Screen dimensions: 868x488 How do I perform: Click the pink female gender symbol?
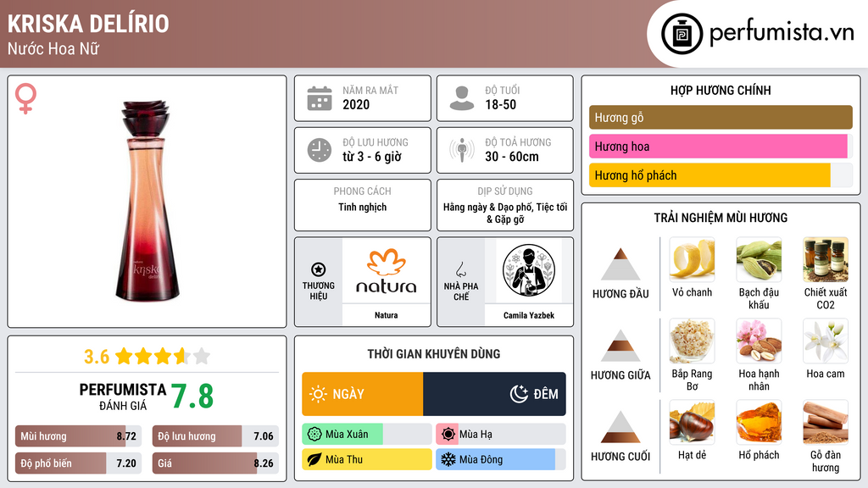click(x=25, y=98)
